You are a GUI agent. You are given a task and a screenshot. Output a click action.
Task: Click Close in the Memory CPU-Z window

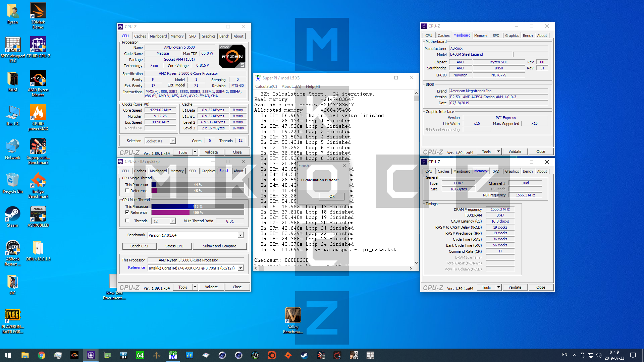pyautogui.click(x=541, y=287)
